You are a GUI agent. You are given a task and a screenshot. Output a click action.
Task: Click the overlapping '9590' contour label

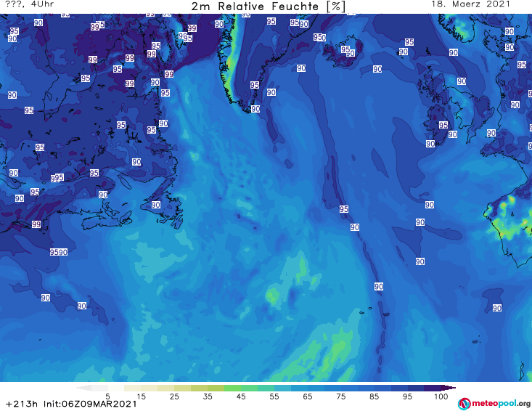pos(59,252)
